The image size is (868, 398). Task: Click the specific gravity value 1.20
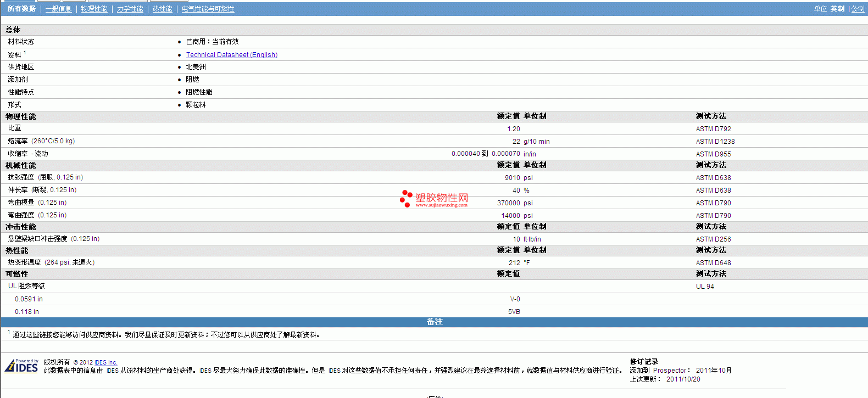(x=514, y=129)
